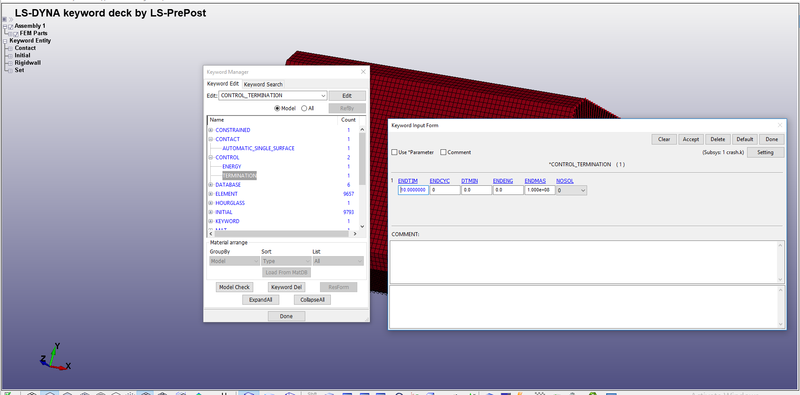The width and height of the screenshot is (800, 395).
Task: Click the horizontal scrollbar of the keyword list
Action: [x=283, y=233]
